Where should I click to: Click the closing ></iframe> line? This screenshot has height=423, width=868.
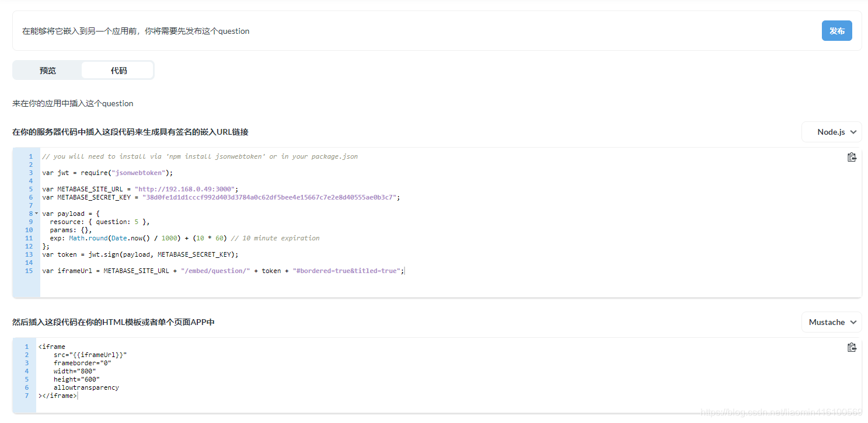pyautogui.click(x=57, y=396)
